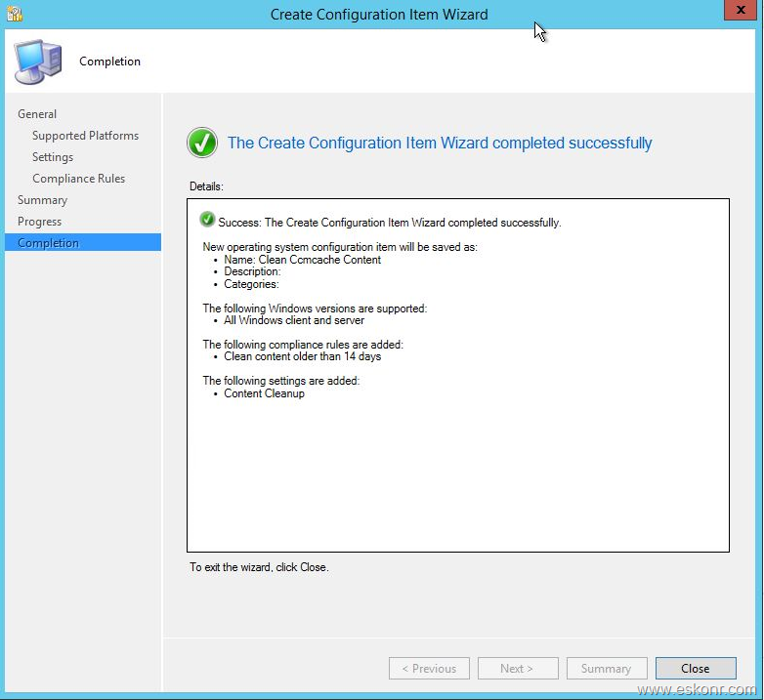
Task: Click the small green checkmark inside the Details box
Action: 207,221
